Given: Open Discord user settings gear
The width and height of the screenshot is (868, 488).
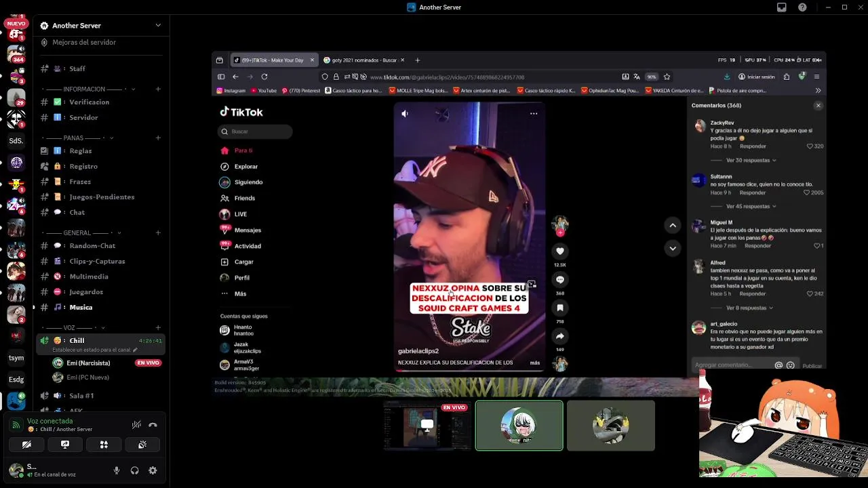Looking at the screenshot, I should [x=153, y=470].
